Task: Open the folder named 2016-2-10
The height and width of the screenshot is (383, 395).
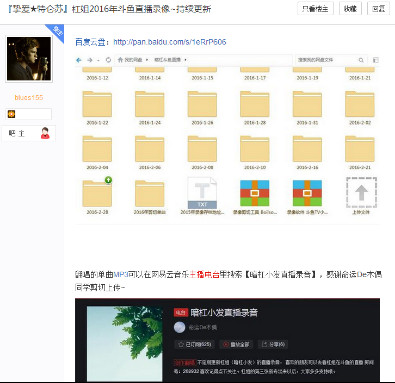Action: (x=255, y=149)
